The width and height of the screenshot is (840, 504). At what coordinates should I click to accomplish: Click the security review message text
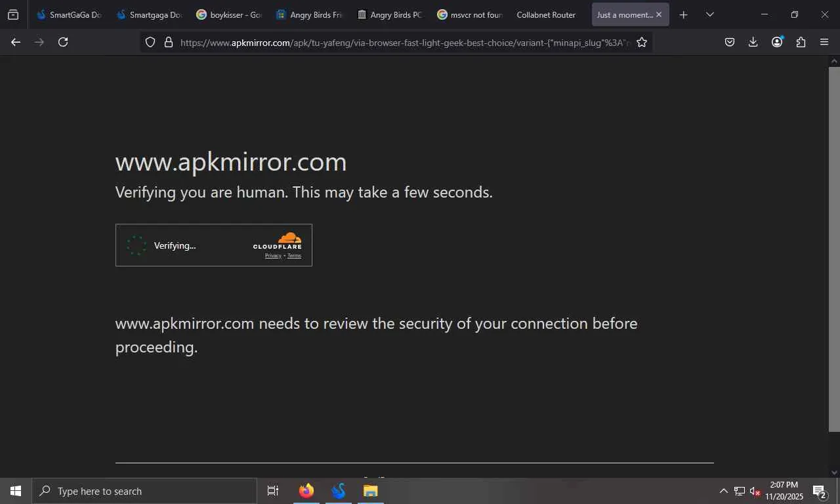pos(377,335)
